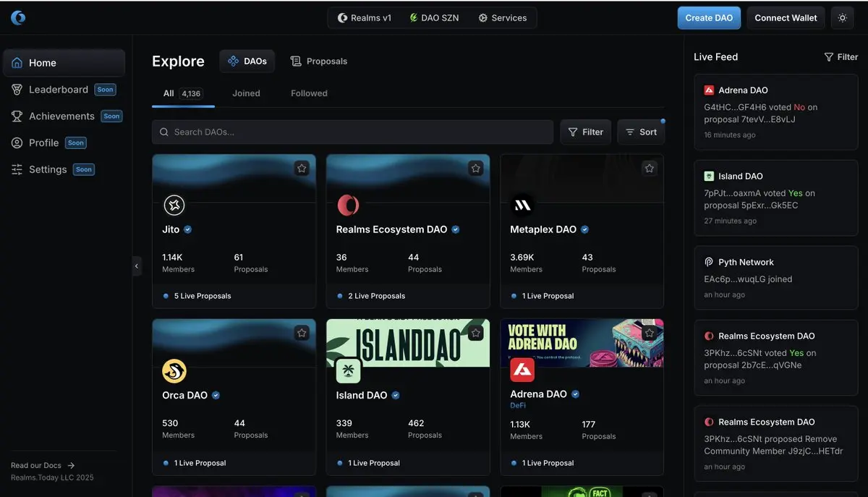Favorite the Jito DAO with its star
Screen dimensions: 868x497
click(302, 168)
